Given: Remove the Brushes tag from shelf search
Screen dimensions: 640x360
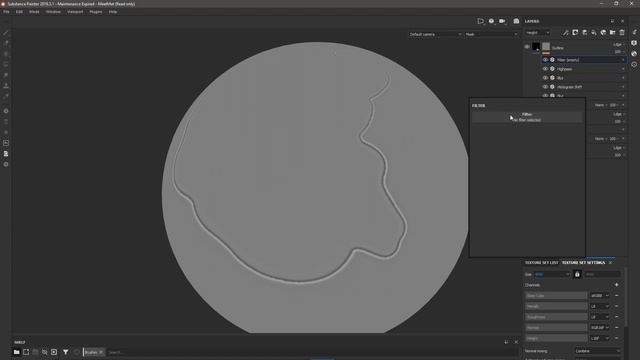Looking at the screenshot, I should point(101,352).
